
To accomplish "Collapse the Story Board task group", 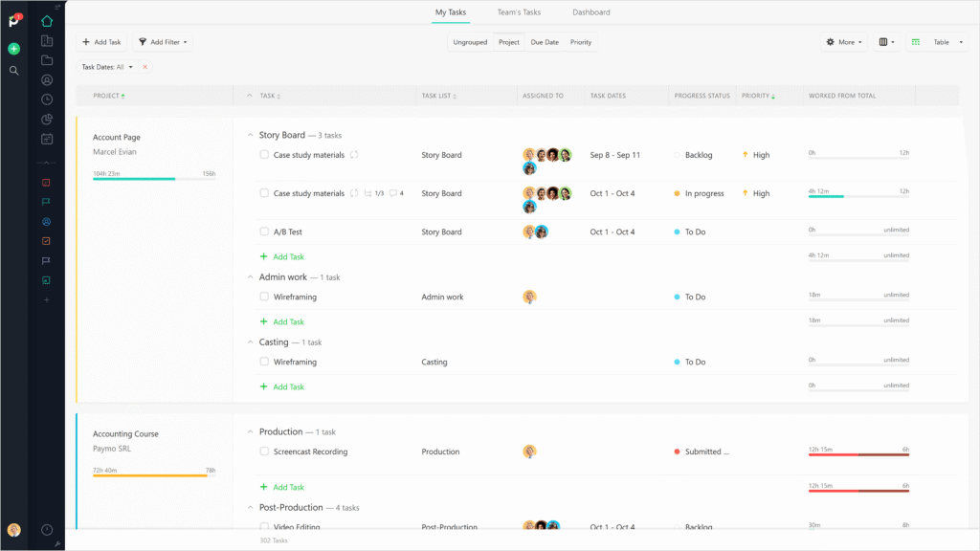I will click(252, 134).
